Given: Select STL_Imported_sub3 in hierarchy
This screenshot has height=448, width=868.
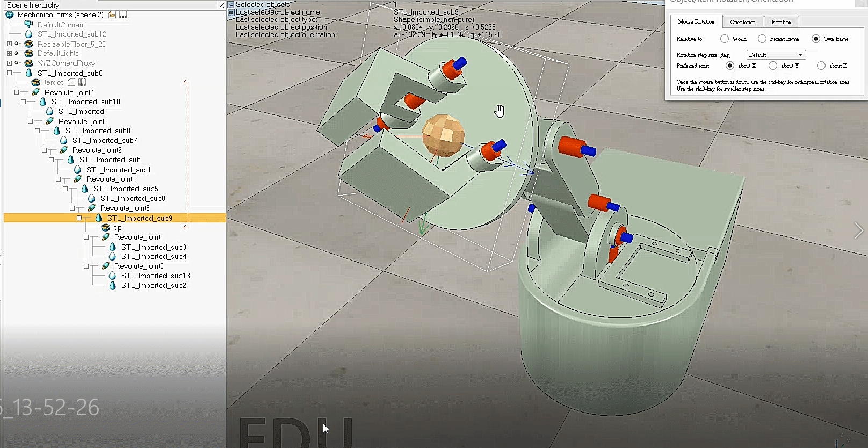Looking at the screenshot, I should [154, 247].
